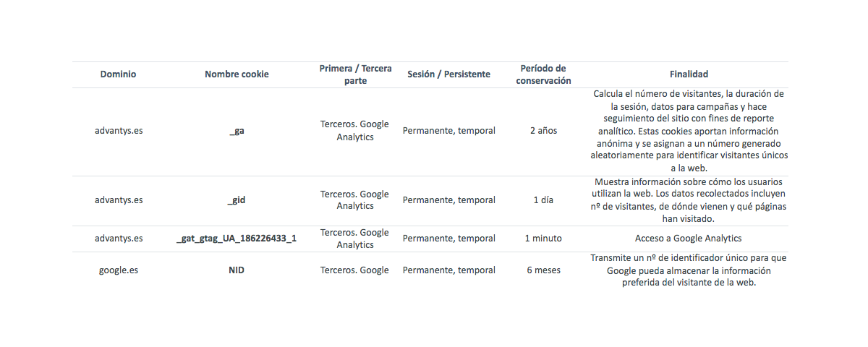Click the 1 minuto retention value
The image size is (868, 347).
pos(543,239)
